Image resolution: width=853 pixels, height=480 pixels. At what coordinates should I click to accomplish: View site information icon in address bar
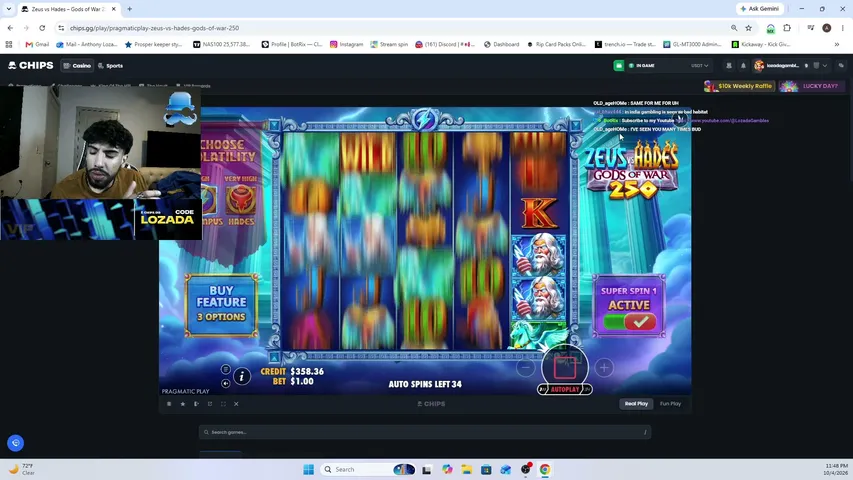coord(61,28)
